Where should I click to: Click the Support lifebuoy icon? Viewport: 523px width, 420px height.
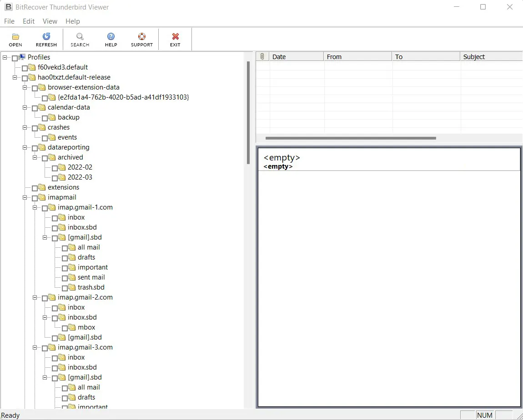pos(142,37)
